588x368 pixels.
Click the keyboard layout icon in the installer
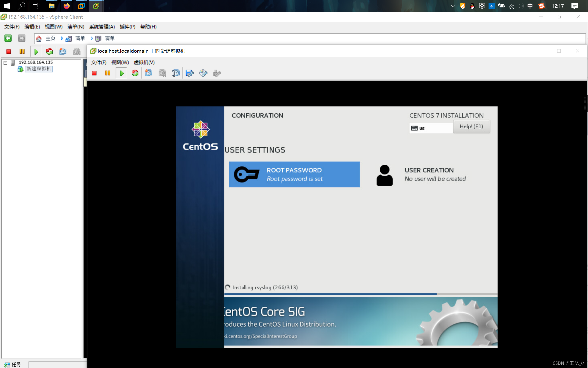(x=414, y=128)
